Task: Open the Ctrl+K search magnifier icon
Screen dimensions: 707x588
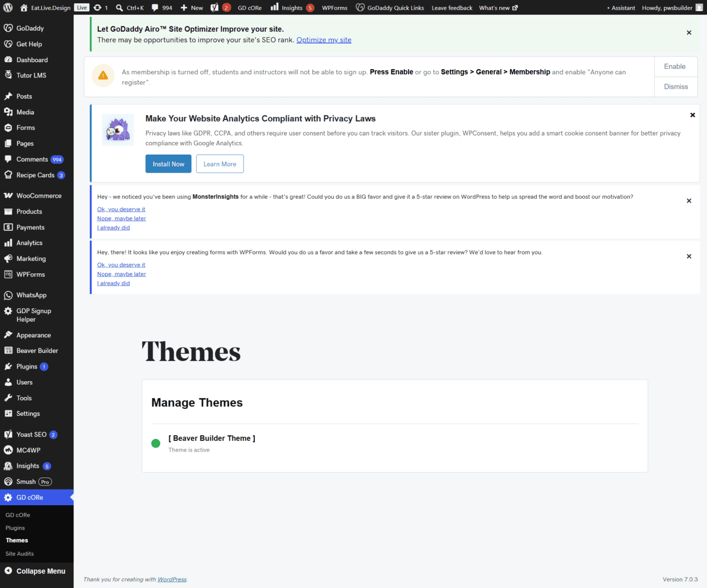Action: click(119, 8)
